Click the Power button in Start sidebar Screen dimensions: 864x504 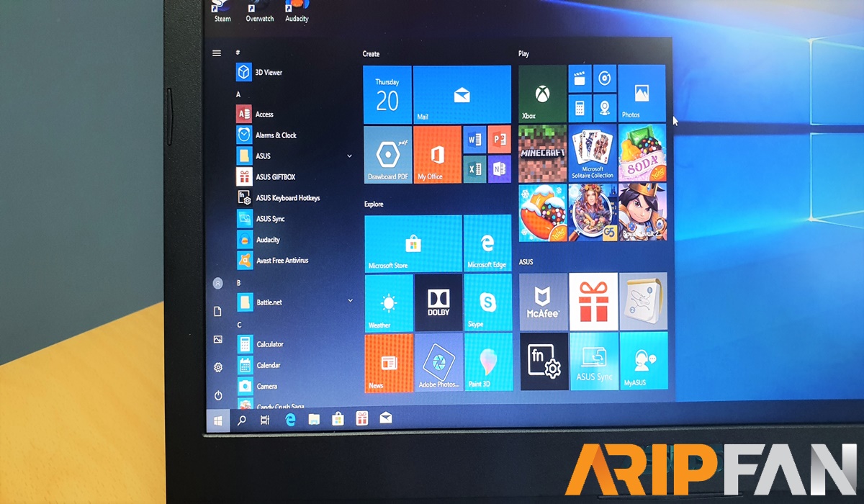[218, 395]
